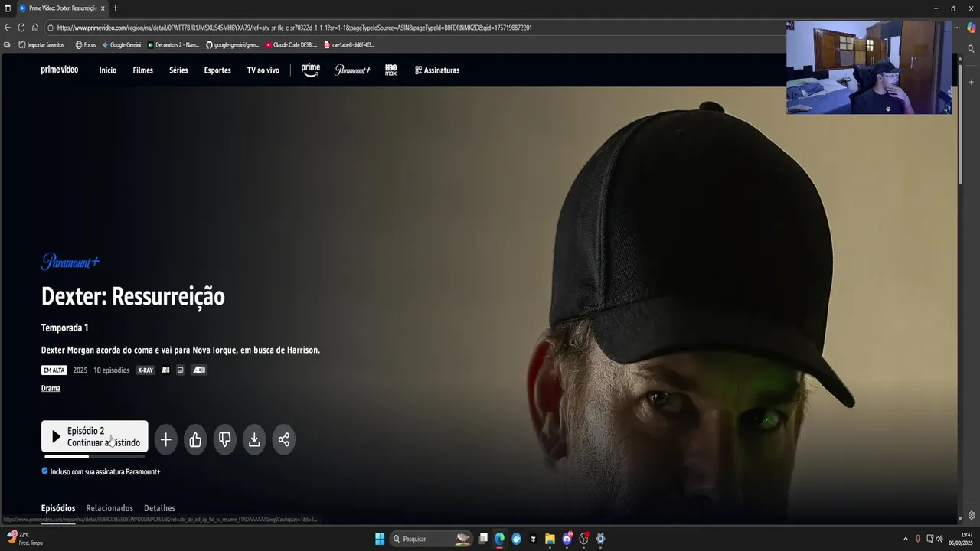The width and height of the screenshot is (980, 551).
Task: Play Episódio 2 Continuar assistindo
Action: point(95,437)
